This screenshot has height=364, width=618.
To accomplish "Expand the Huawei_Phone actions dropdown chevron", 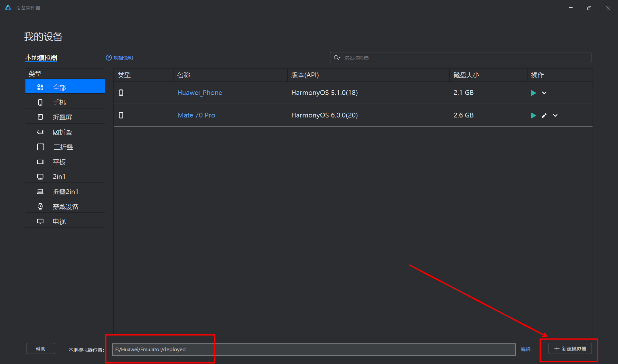I will 544,93.
